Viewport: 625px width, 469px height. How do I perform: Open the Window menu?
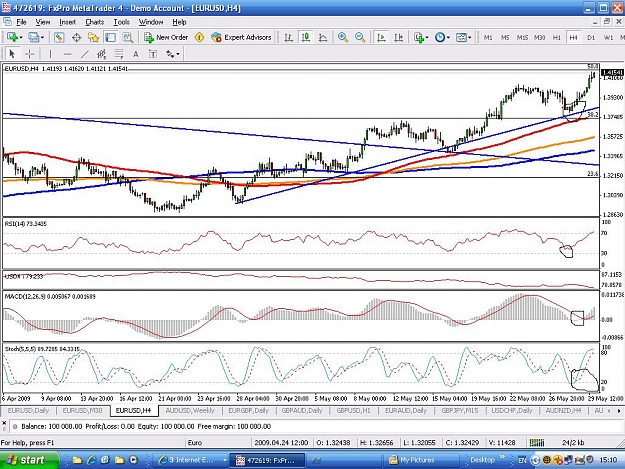click(151, 22)
